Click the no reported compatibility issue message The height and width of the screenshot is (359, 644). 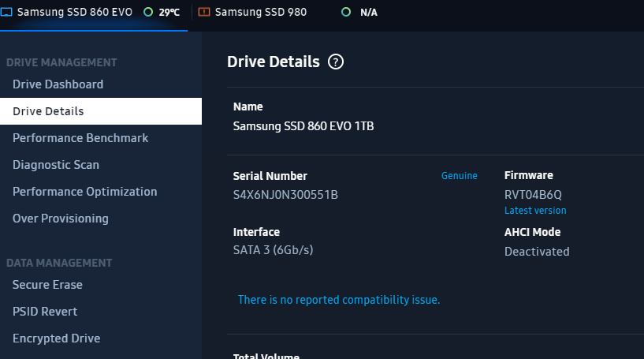[x=339, y=300]
